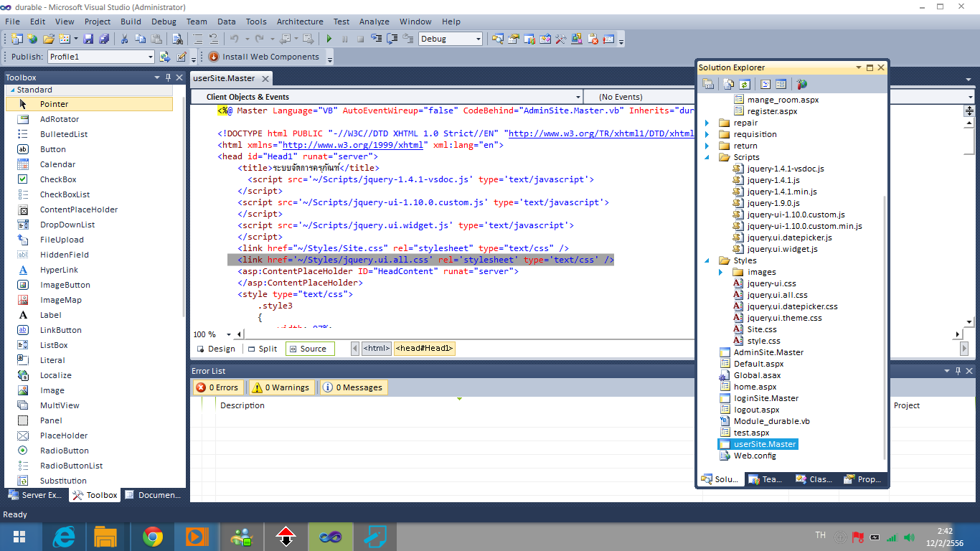Toggle auto-hide pin on Toolbox panel
980x551 pixels.
click(x=168, y=77)
